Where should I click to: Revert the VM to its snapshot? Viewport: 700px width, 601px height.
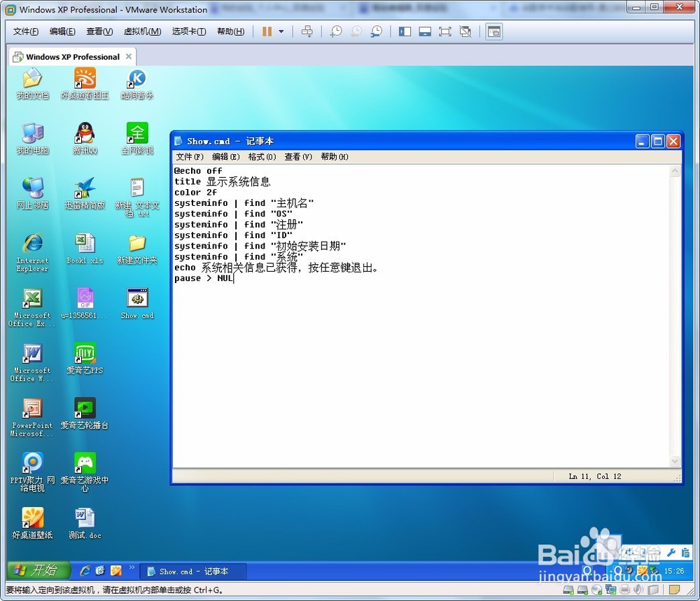356,32
